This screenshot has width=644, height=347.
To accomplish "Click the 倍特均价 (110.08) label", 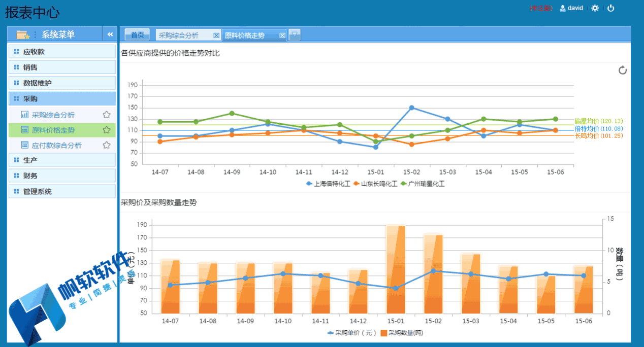I will point(599,129).
